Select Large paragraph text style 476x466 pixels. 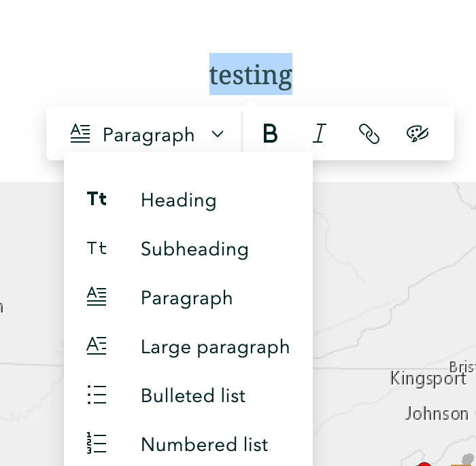pos(215,347)
